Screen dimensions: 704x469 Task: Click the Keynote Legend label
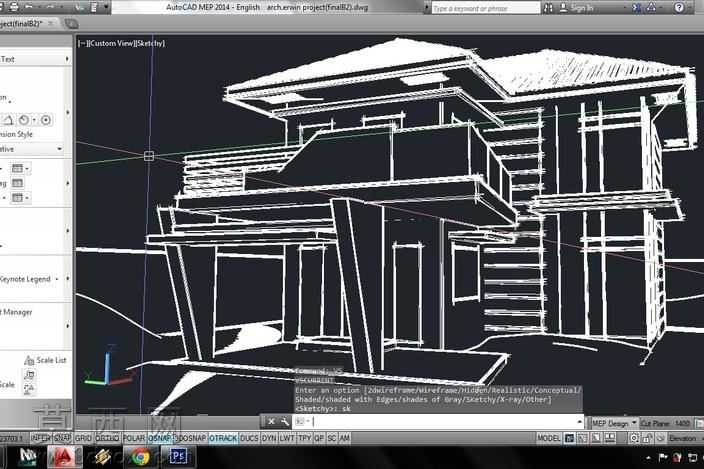click(x=25, y=279)
